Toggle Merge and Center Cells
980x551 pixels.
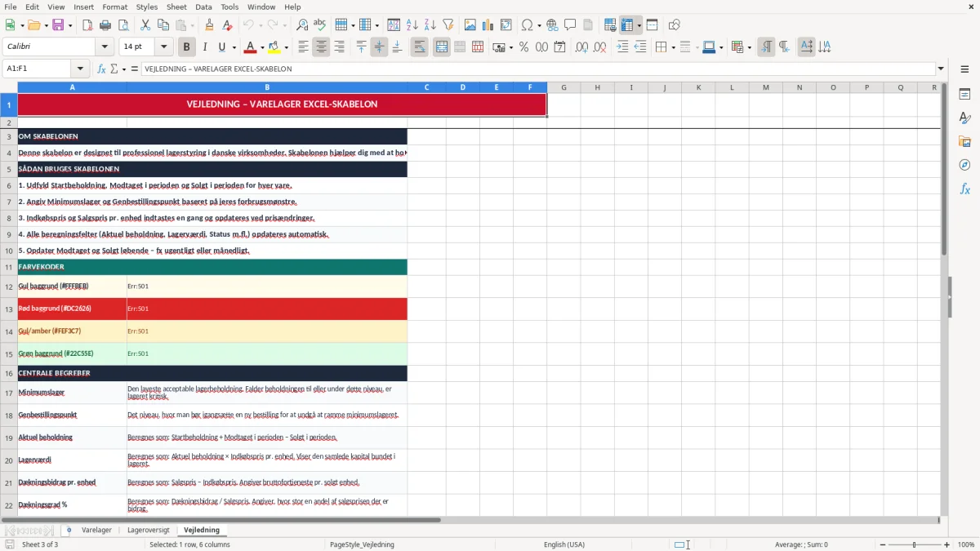coord(442,47)
